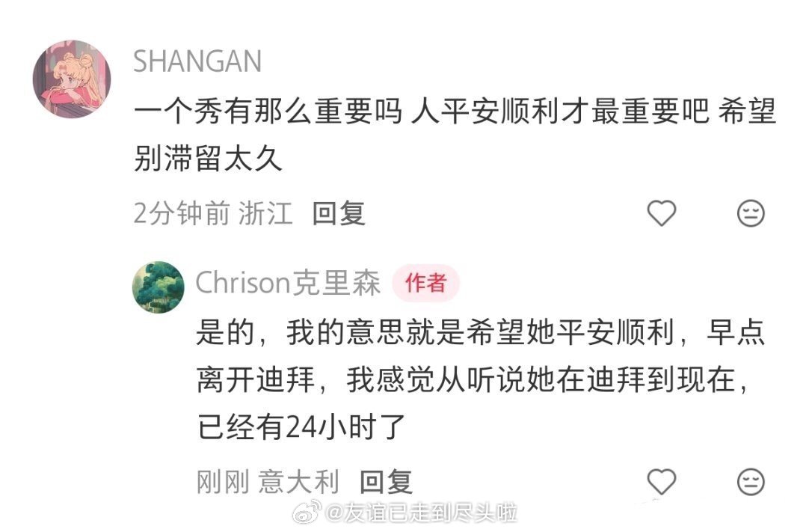The image size is (812, 532).
Task: Tap the 刚刚 意大利 location label
Action: (268, 482)
